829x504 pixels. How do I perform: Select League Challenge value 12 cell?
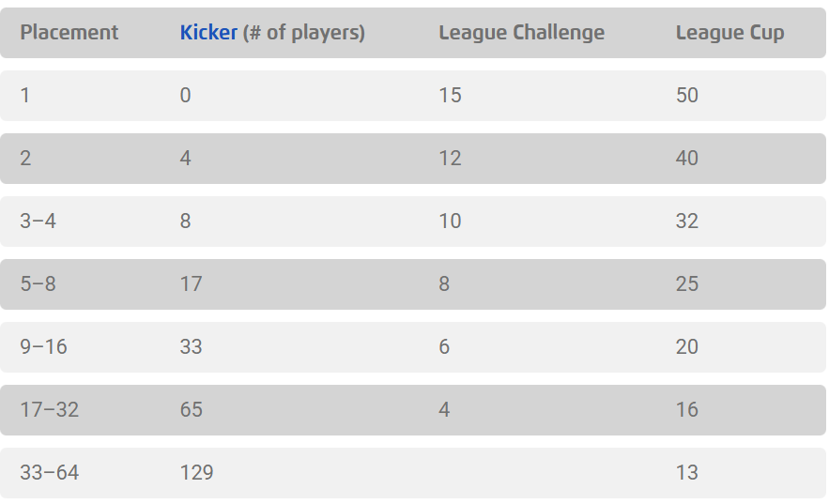[x=450, y=159]
